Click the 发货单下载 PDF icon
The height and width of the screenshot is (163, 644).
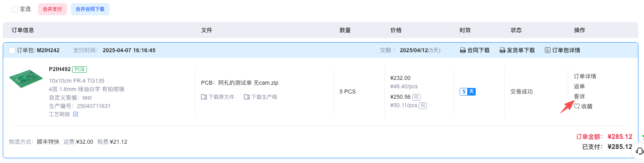502,51
